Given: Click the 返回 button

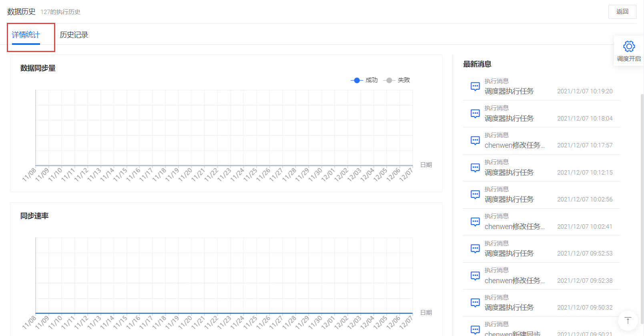Looking at the screenshot, I should (622, 12).
